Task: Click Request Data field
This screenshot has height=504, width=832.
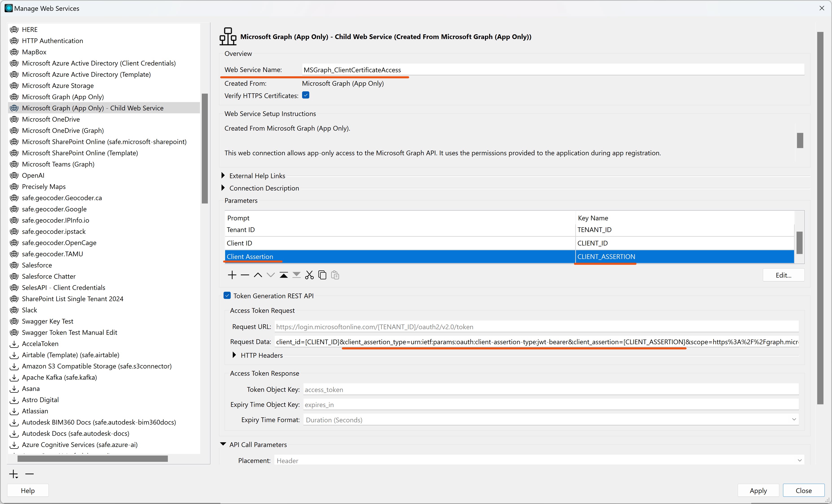Action: [537, 342]
